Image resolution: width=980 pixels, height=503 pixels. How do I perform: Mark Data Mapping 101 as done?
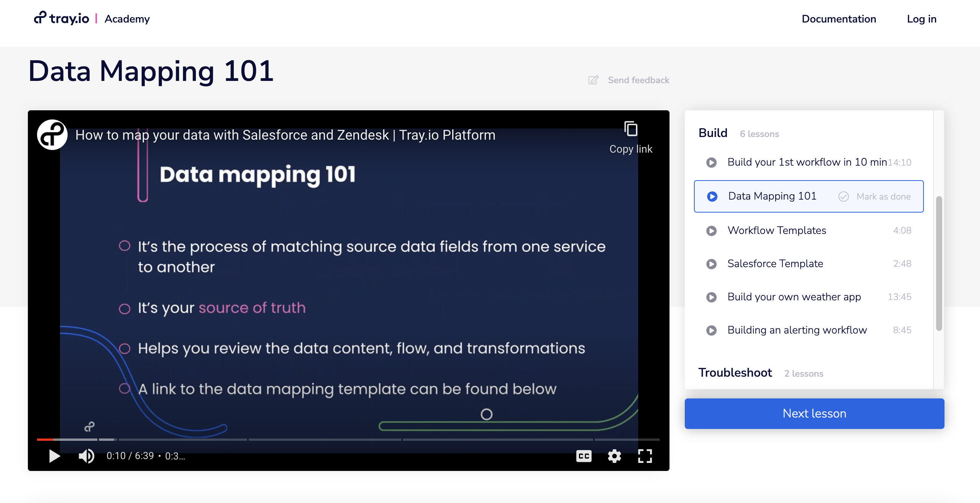click(x=875, y=197)
